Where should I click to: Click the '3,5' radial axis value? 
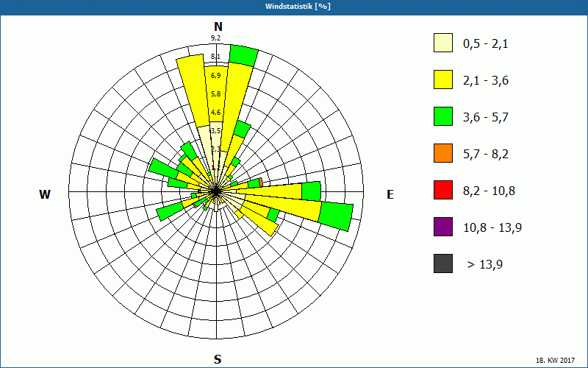[215, 131]
